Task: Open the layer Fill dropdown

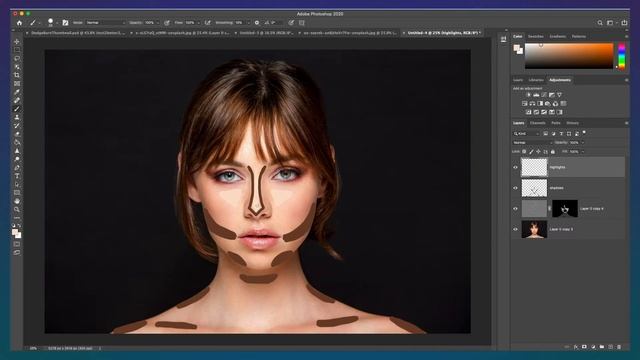Action: coord(582,151)
